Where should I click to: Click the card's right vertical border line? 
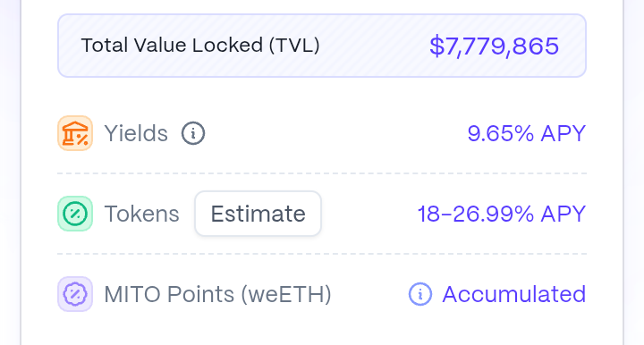[x=623, y=172]
